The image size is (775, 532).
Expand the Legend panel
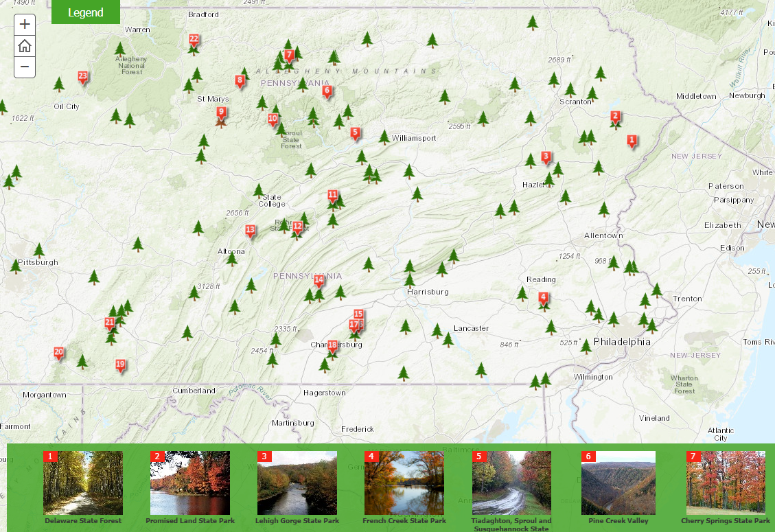pos(86,12)
